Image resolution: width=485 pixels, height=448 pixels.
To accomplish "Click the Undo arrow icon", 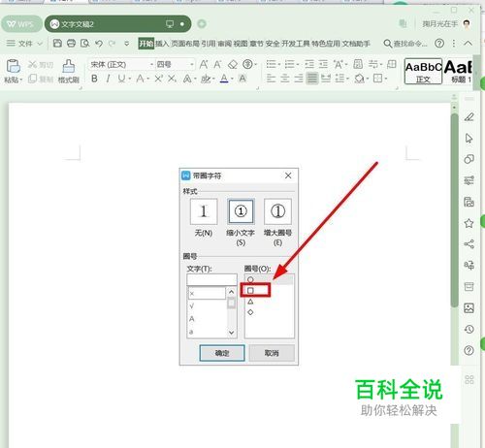I will tap(99, 43).
